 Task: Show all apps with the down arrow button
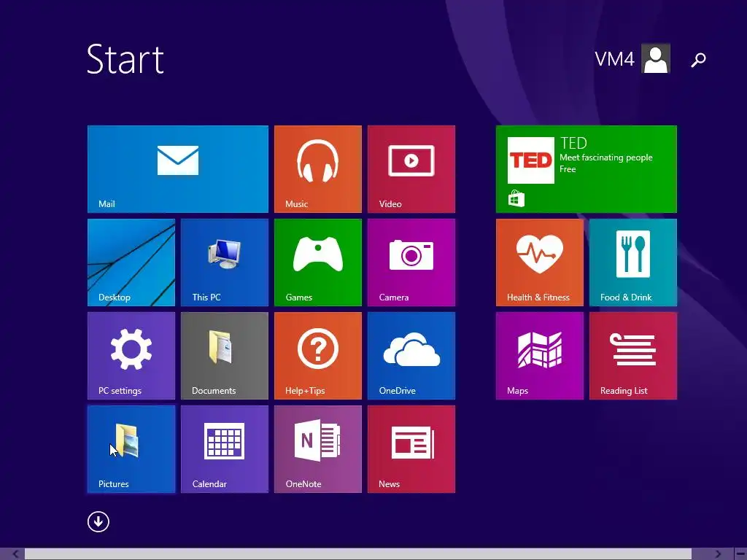point(98,521)
